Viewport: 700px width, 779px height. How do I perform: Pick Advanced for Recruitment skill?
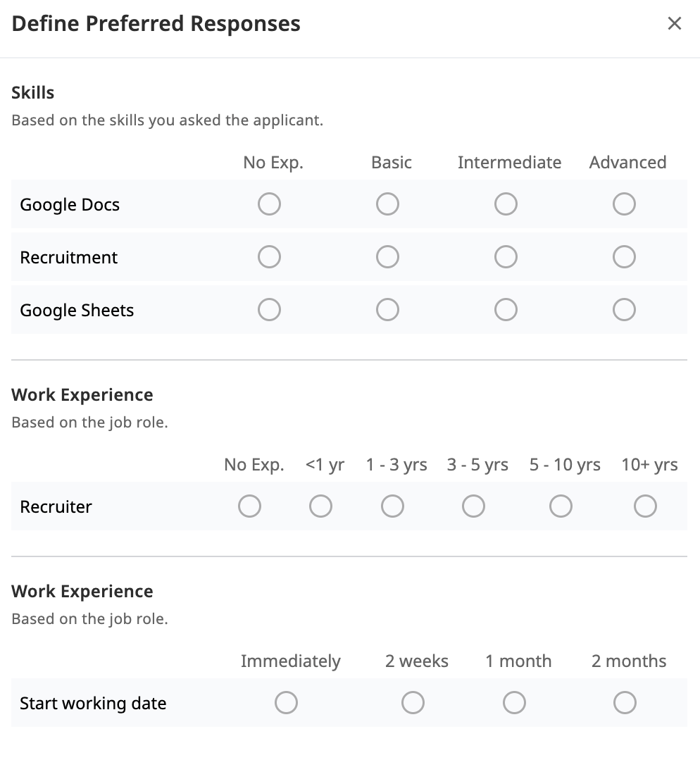click(624, 257)
